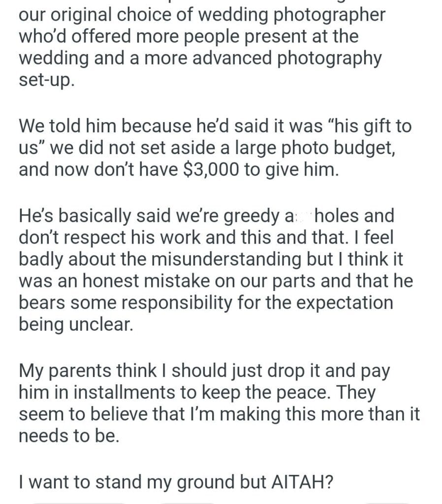This screenshot has height=504, width=442.
Task: Click the word "misunderstanding"
Action: point(205,259)
